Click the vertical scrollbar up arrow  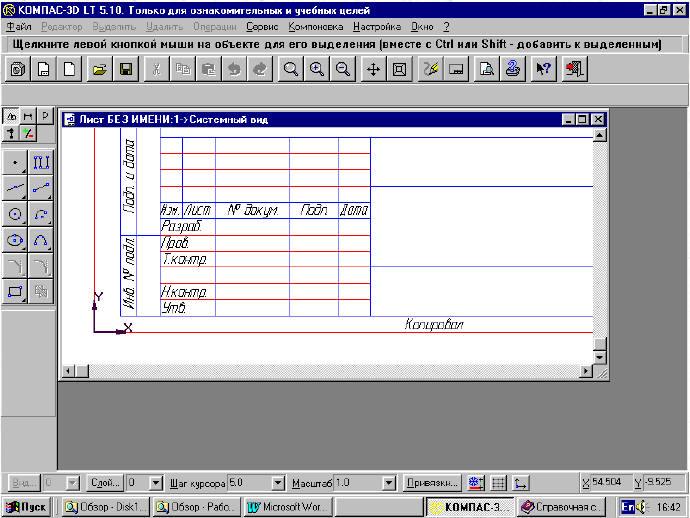[x=599, y=135]
